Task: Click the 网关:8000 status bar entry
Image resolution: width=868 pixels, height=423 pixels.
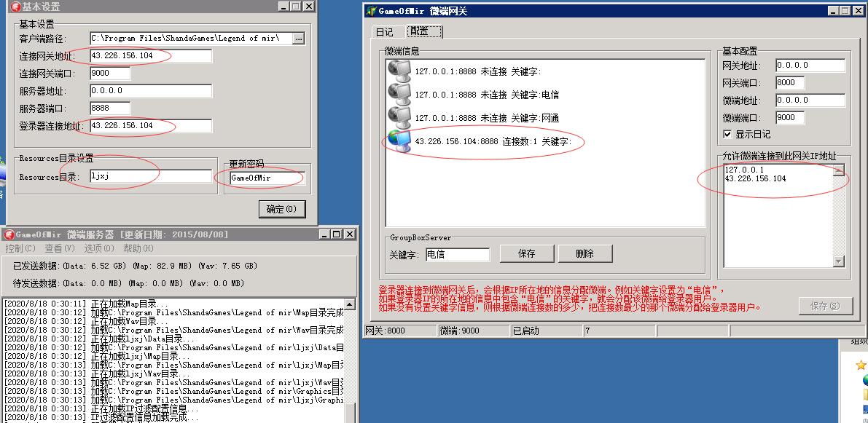Action: 399,331
